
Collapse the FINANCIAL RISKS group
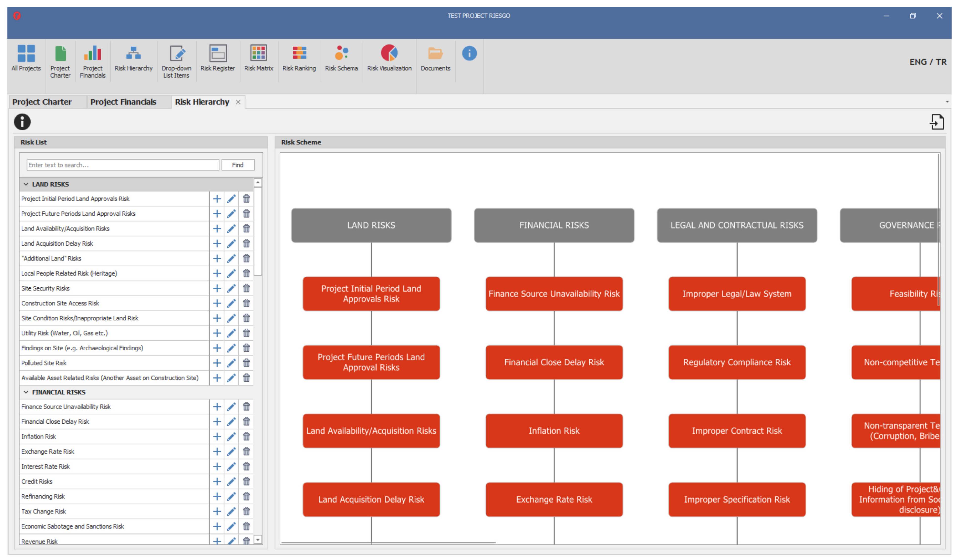pyautogui.click(x=26, y=392)
